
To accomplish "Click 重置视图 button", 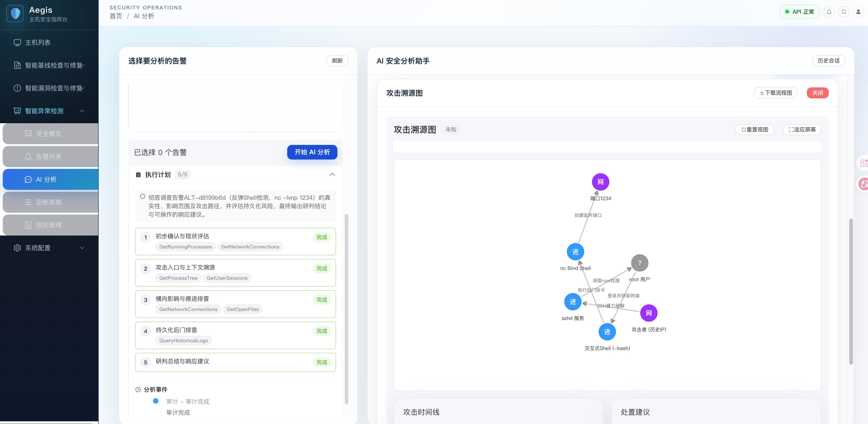I will pos(755,130).
